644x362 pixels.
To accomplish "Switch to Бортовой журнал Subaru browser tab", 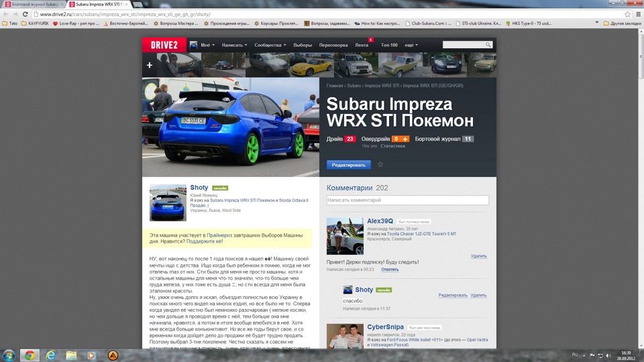I will pyautogui.click(x=33, y=4).
